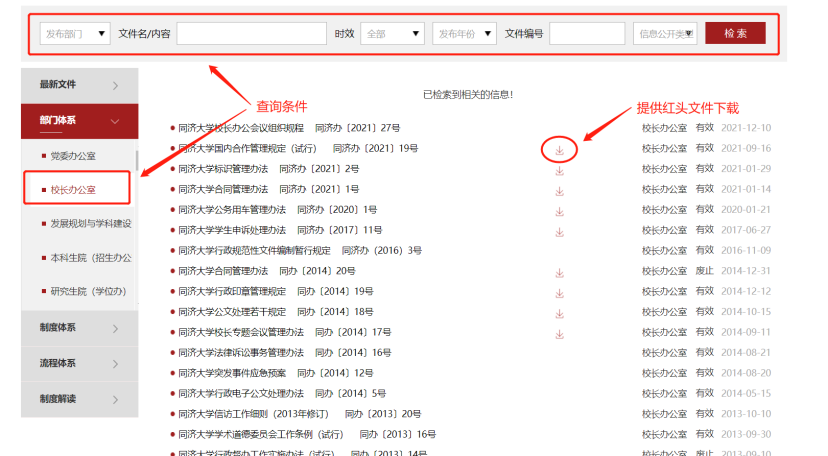
Task: Open 同济大学信访工作细则（2013年修订） document
Action: (253, 414)
